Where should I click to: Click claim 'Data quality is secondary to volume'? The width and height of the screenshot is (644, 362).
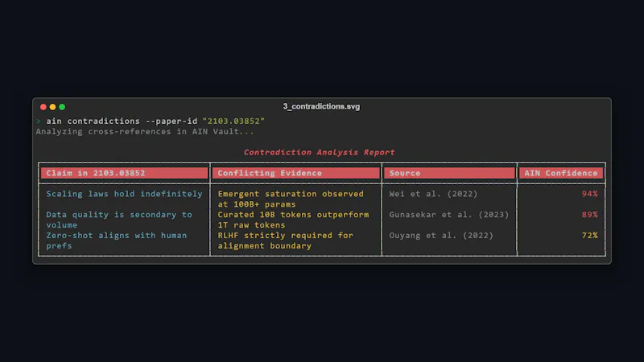coord(119,220)
